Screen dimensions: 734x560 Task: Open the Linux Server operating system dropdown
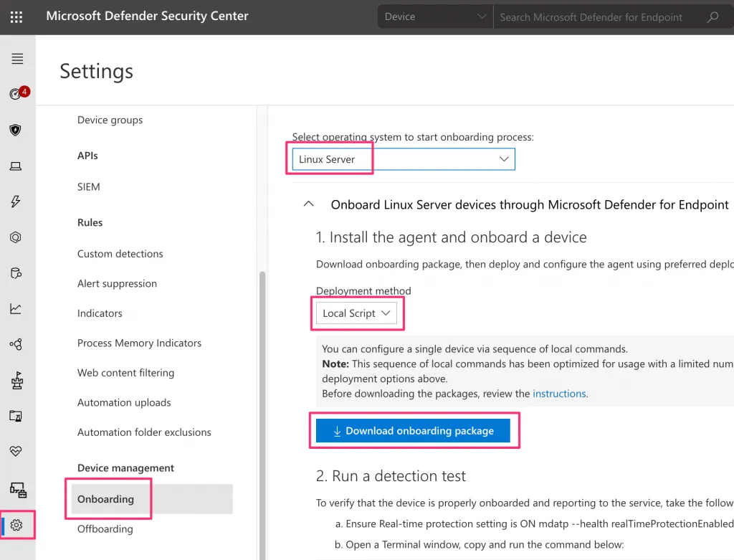pyautogui.click(x=403, y=159)
